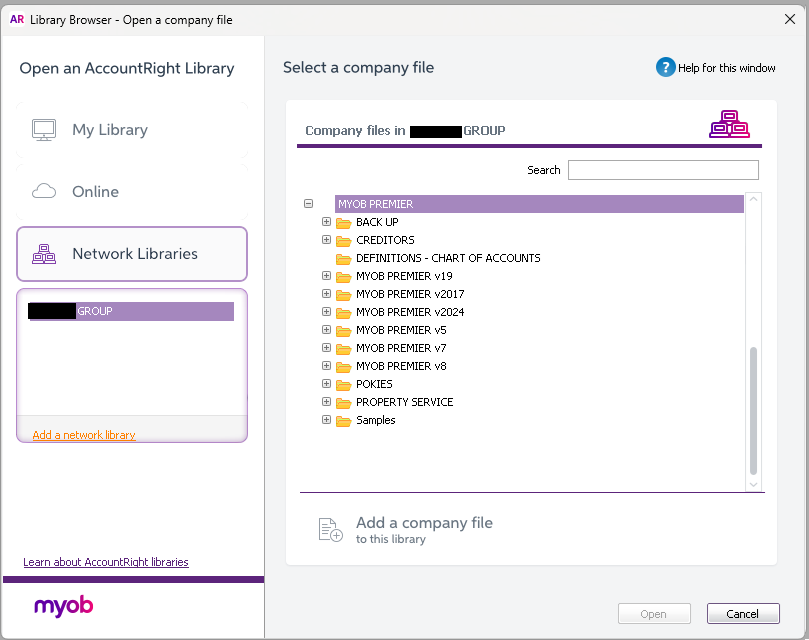Collapse the MYOB PREMIER root node
This screenshot has height=640, width=809.
(x=308, y=204)
